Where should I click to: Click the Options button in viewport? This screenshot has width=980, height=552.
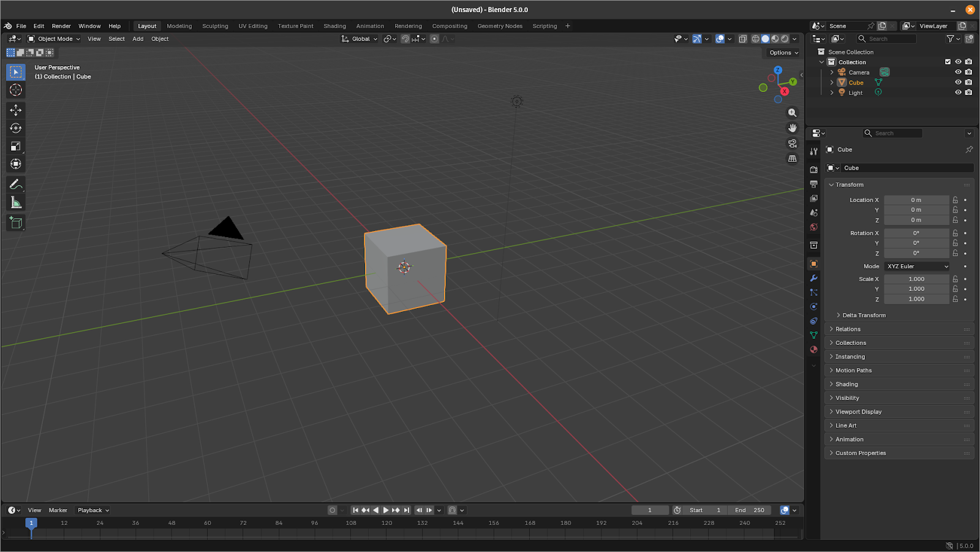[783, 53]
